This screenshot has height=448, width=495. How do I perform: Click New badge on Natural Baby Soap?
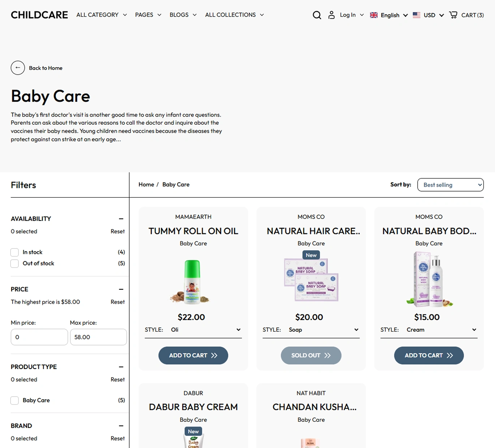click(311, 255)
